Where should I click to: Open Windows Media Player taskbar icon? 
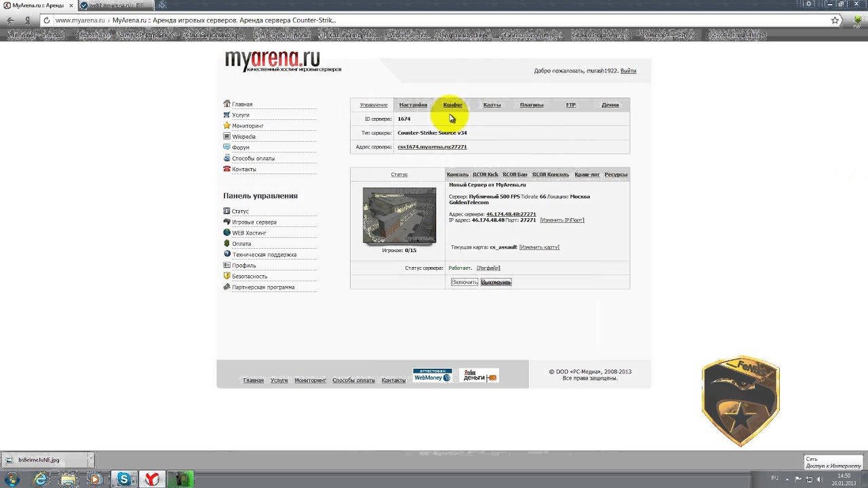click(96, 479)
